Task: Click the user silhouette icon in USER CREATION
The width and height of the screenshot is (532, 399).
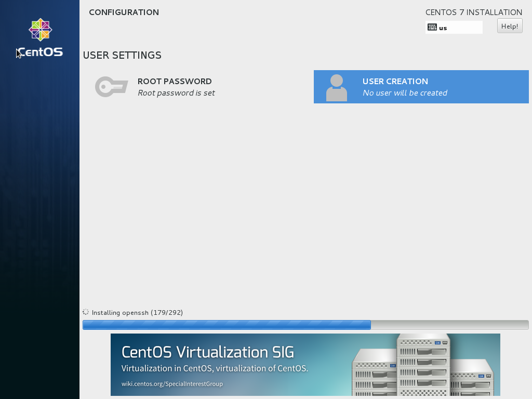Action: 337,87
